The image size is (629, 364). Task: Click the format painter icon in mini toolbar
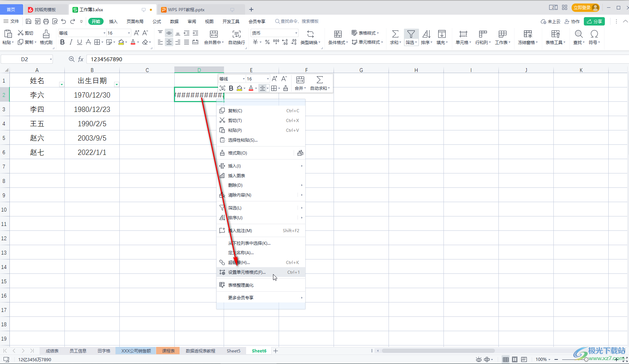tap(286, 88)
